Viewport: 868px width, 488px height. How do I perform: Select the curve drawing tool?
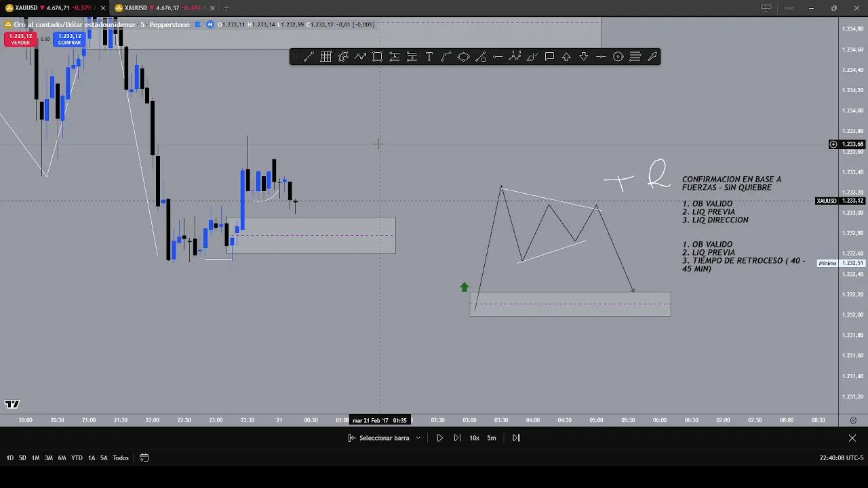446,57
